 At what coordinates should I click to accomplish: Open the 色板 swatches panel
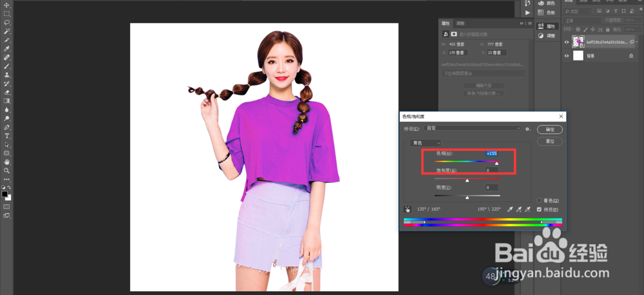pos(547,13)
